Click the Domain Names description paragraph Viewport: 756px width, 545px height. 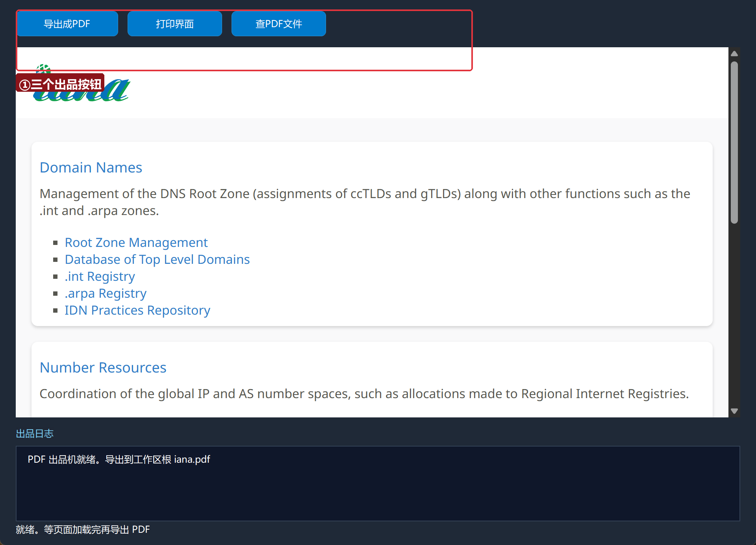365,202
